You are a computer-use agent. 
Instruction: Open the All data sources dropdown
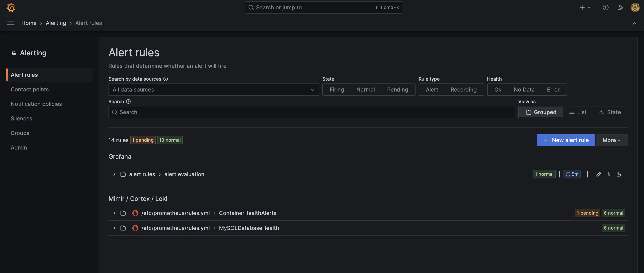pyautogui.click(x=214, y=90)
